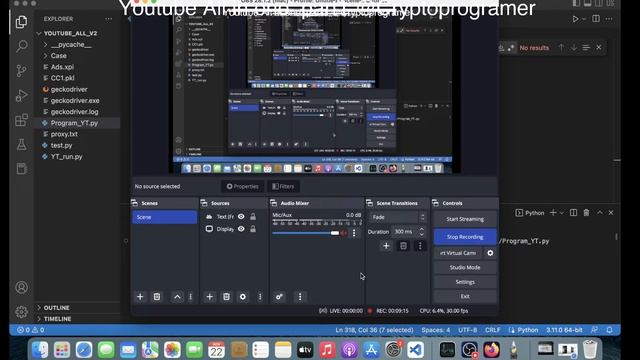Open source properties gear in Sources panel
Image resolution: width=640 pixels, height=360 pixels.
(x=243, y=297)
